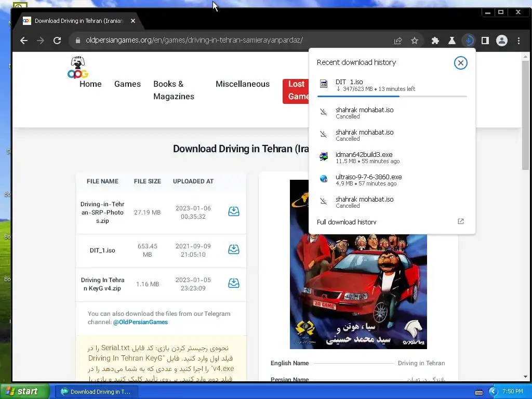
Task: Click the download icon for DIT_1.iso row
Action: pyautogui.click(x=233, y=249)
